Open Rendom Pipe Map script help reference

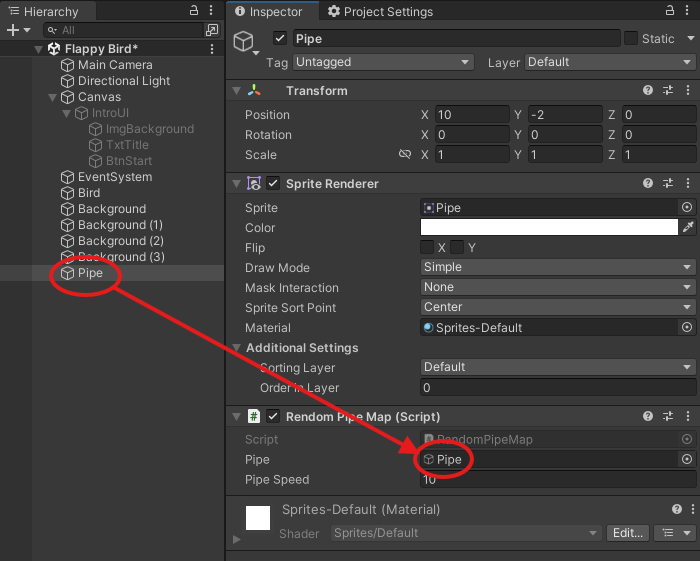pyautogui.click(x=648, y=416)
